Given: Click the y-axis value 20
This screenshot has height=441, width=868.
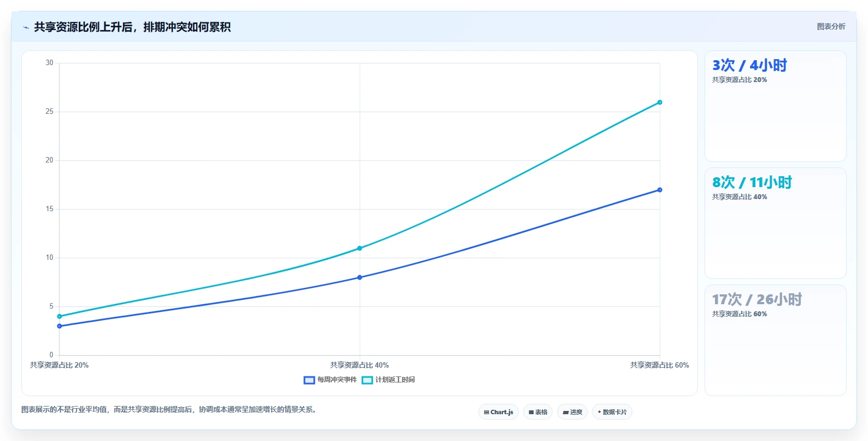Looking at the screenshot, I should [49, 160].
